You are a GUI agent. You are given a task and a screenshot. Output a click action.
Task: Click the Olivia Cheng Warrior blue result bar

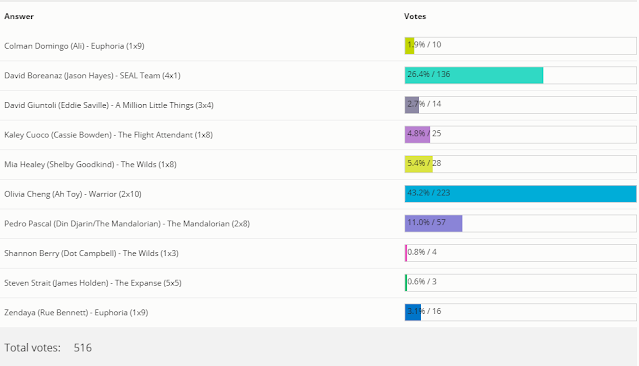pos(520,194)
